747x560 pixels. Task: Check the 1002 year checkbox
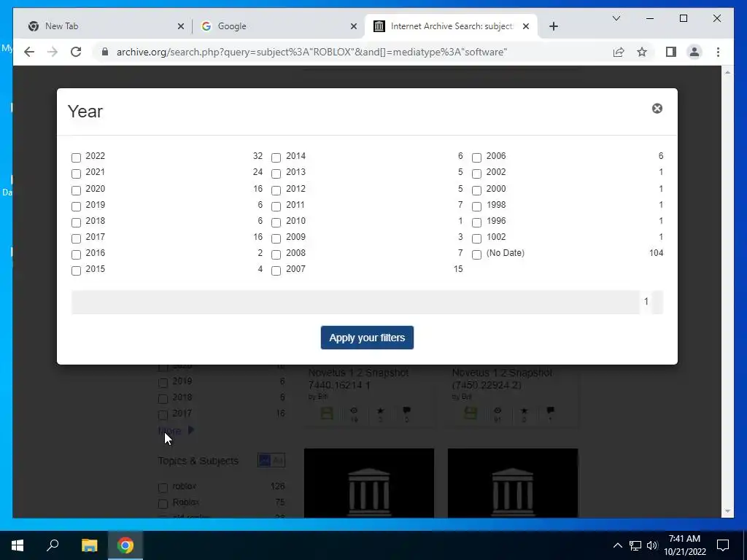point(477,238)
